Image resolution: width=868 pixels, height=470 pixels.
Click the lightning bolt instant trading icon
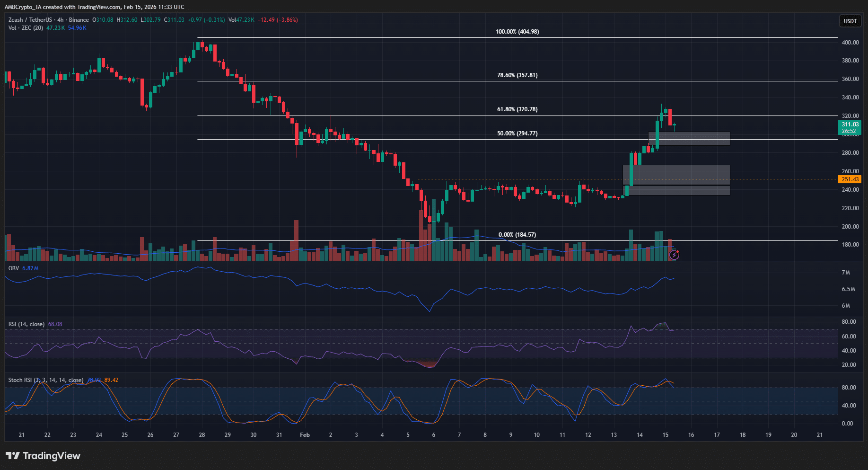675,255
